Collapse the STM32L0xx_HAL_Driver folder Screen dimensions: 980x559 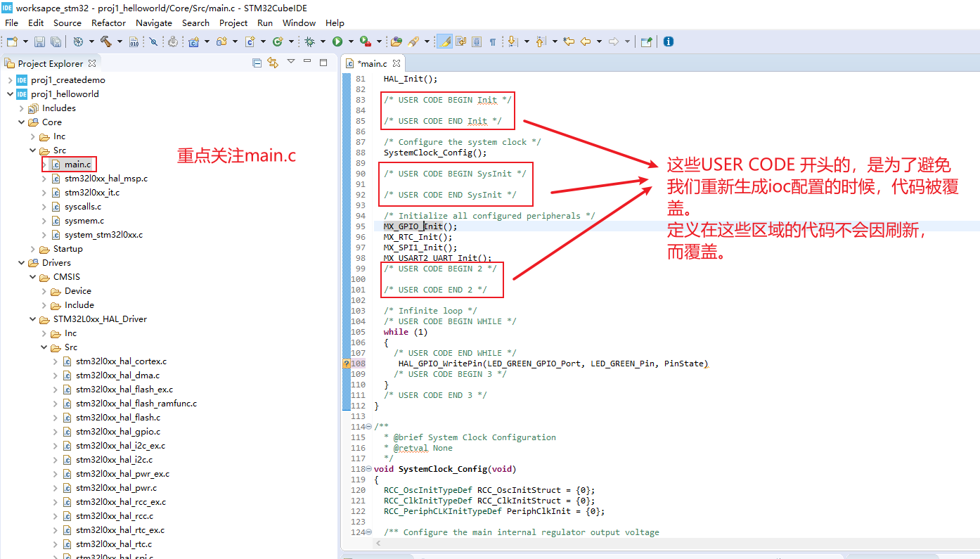pyautogui.click(x=32, y=319)
